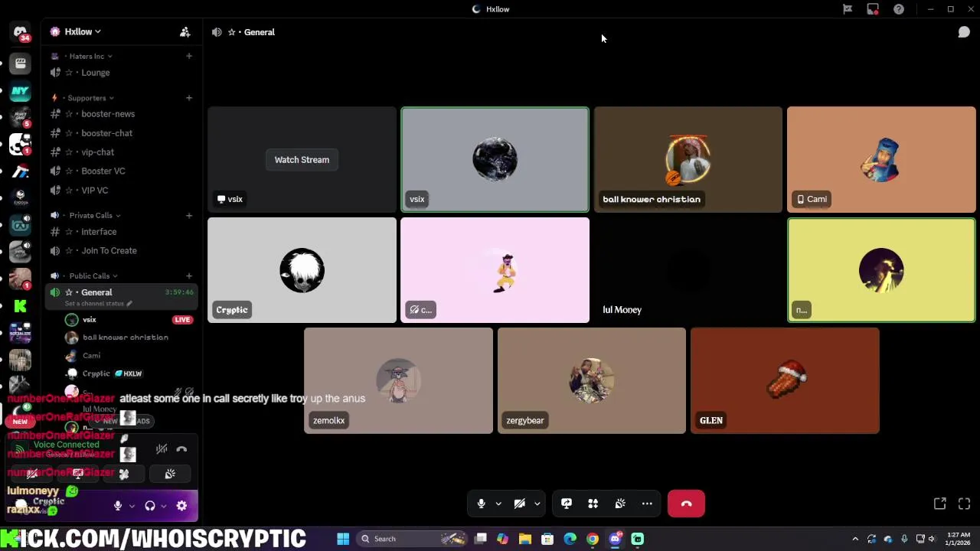Open User Settings gear
The height and width of the screenshot is (551, 980).
pyautogui.click(x=181, y=506)
